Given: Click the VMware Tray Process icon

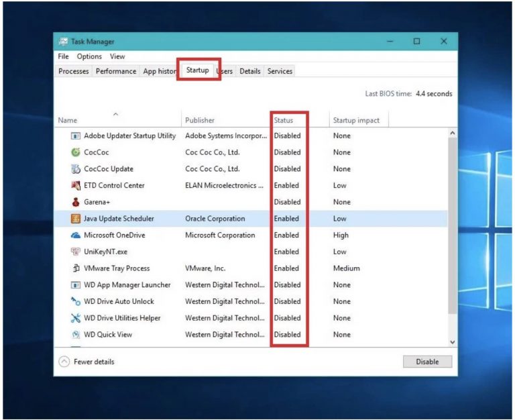Looking at the screenshot, I should pos(76,268).
